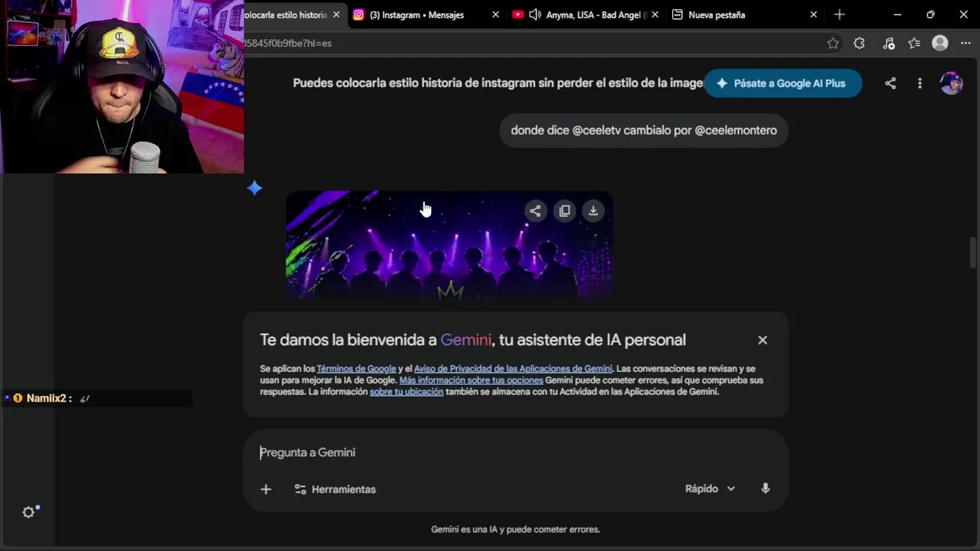
Task: Open the media control icon in toolbar
Action: (x=888, y=44)
